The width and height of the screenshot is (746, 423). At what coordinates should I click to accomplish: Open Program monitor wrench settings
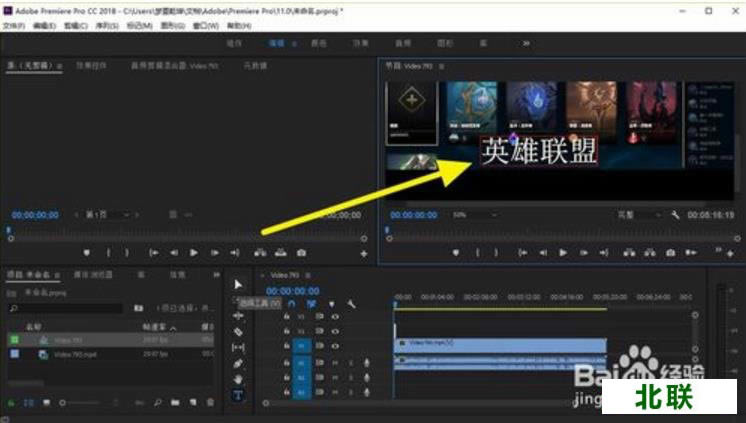click(x=675, y=215)
